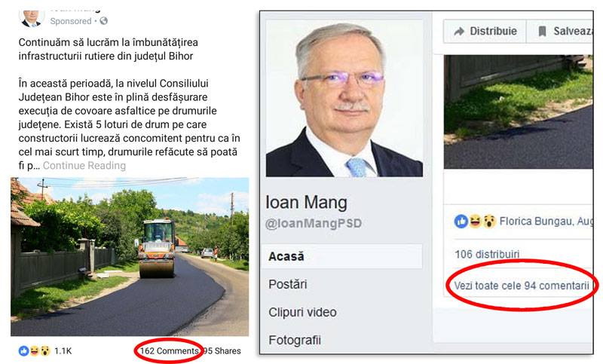Viewport: 603px width, 364px height.
Task: Click the bookmark icon beside Salvează
Action: point(542,31)
